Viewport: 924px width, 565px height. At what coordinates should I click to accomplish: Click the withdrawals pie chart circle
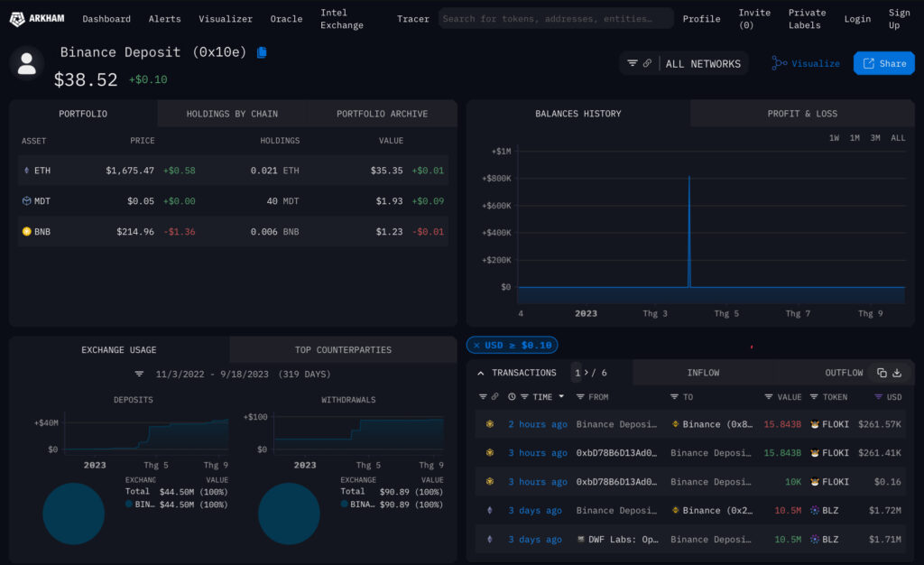coord(290,514)
